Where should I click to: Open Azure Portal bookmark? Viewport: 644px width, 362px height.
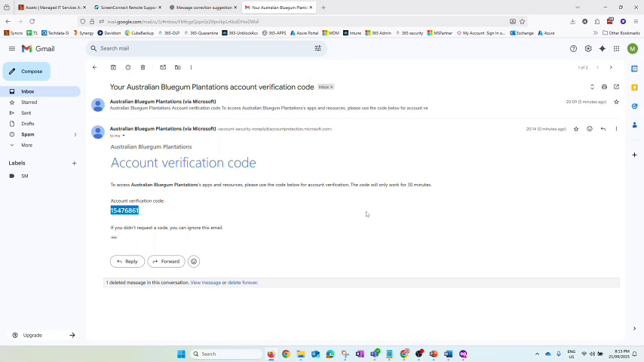tap(305, 33)
